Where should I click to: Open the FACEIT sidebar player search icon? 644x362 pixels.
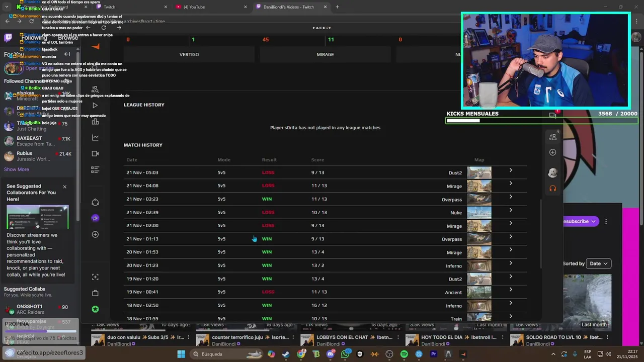click(x=95, y=89)
